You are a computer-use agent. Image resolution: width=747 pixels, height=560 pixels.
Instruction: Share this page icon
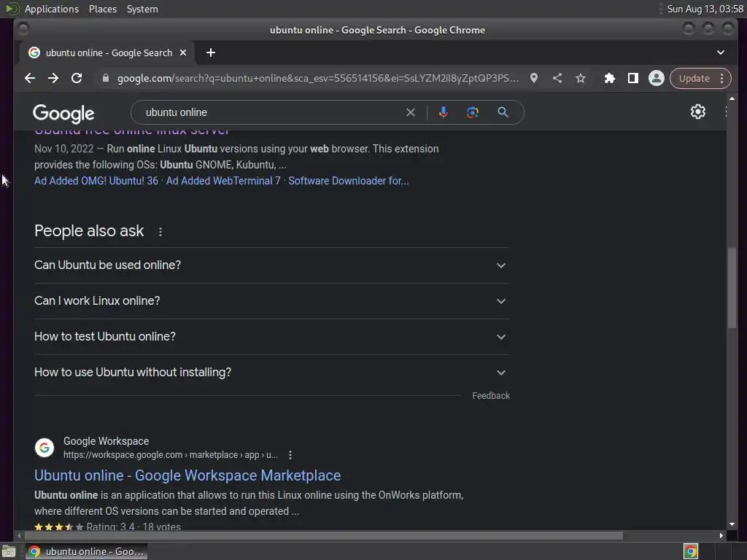pyautogui.click(x=557, y=78)
